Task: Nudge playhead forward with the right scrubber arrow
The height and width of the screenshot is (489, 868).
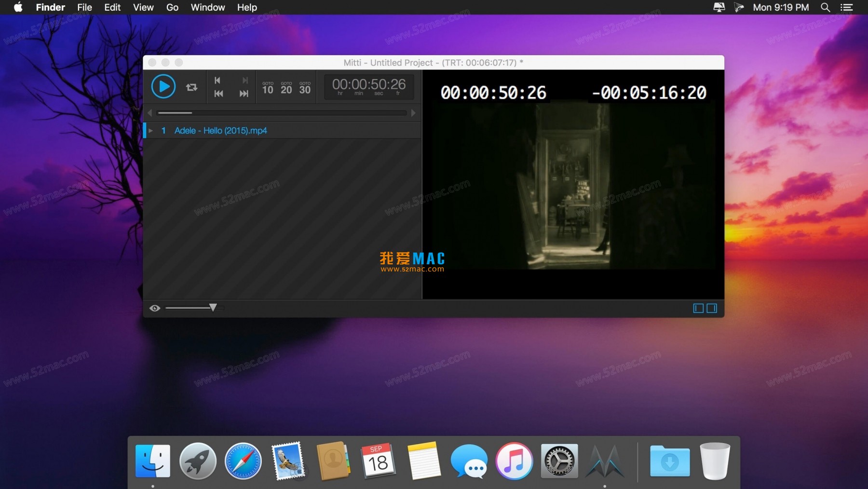Action: pyautogui.click(x=413, y=113)
